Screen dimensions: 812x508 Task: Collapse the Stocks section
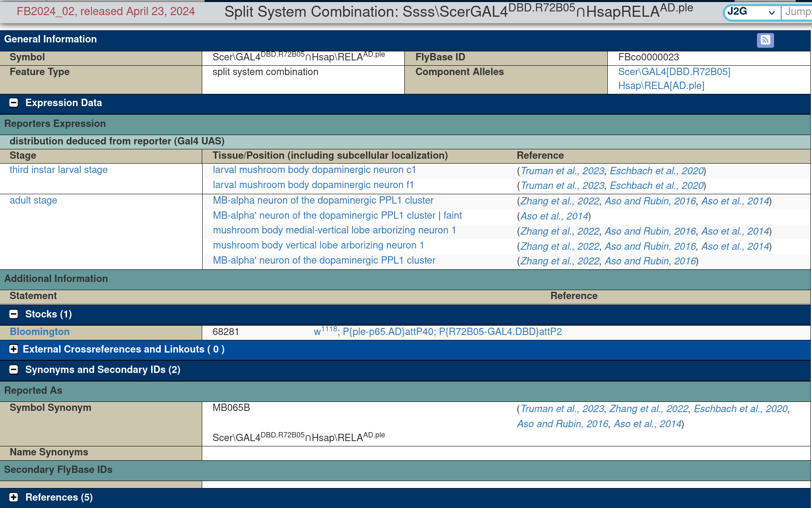pos(13,314)
